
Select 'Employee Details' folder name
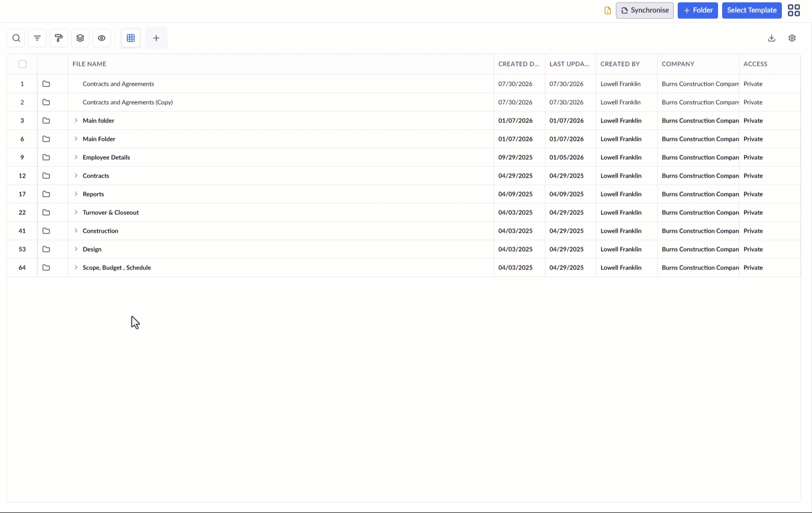click(106, 157)
